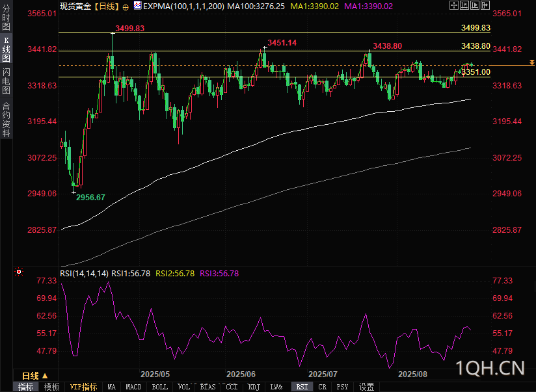This screenshot has height=392, width=536.
Task: Click the EXPMA indicator icon in the header
Action: tap(136, 5)
